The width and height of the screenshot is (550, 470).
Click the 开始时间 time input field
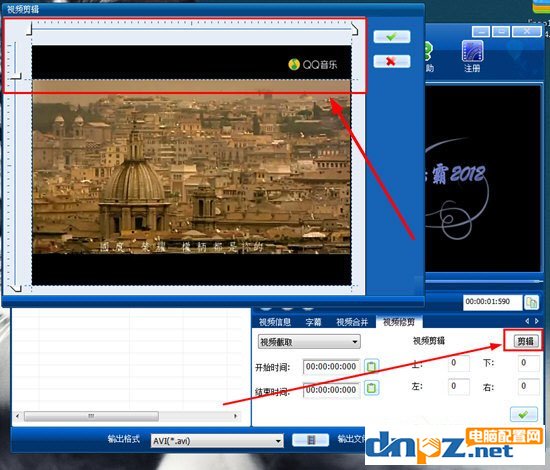click(331, 367)
